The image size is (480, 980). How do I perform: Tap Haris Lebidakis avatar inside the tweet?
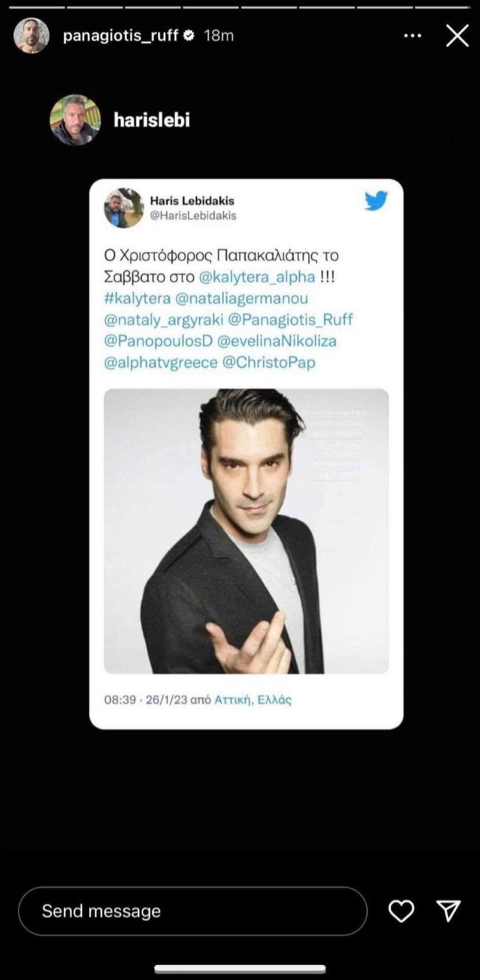[x=123, y=208]
